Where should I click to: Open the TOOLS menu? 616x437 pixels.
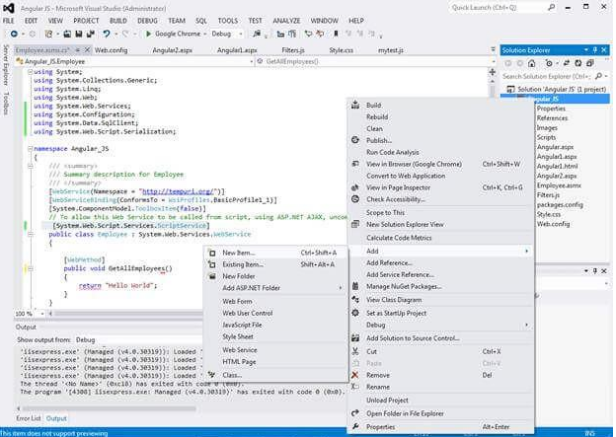tap(228, 21)
